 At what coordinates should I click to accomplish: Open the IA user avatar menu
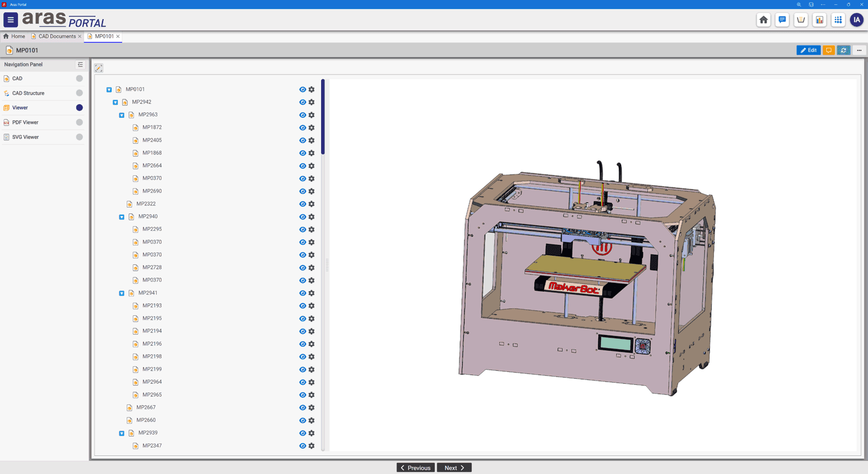857,20
